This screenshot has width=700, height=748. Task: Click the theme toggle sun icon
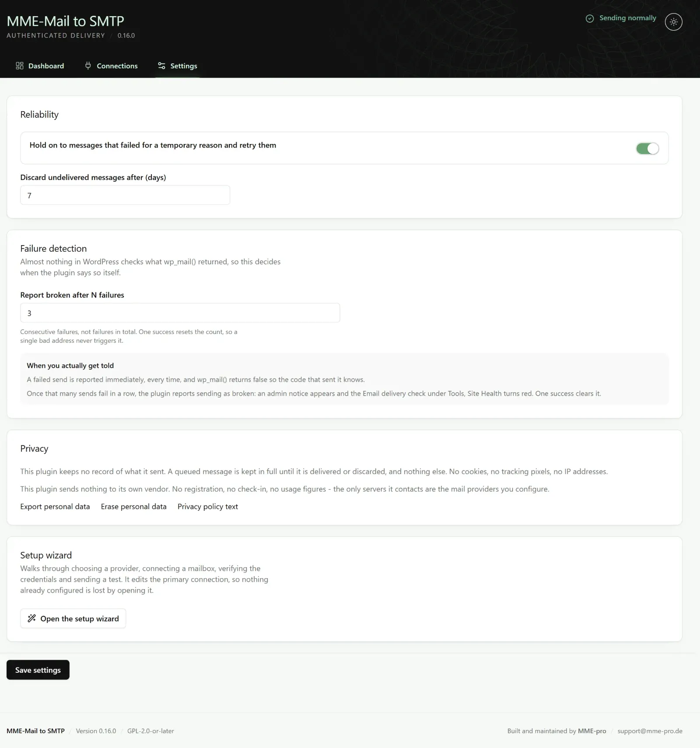click(673, 21)
